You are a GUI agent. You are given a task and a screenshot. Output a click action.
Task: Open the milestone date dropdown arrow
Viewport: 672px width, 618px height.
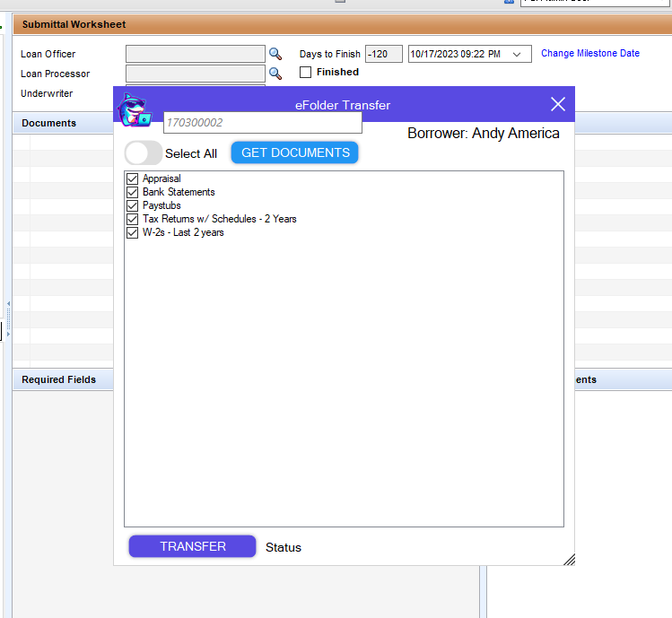[x=517, y=55]
